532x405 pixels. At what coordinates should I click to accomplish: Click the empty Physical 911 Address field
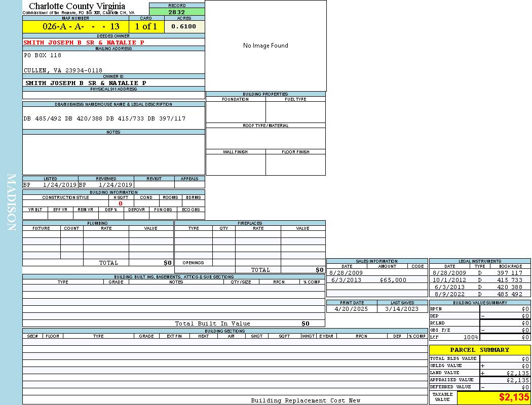(113, 95)
